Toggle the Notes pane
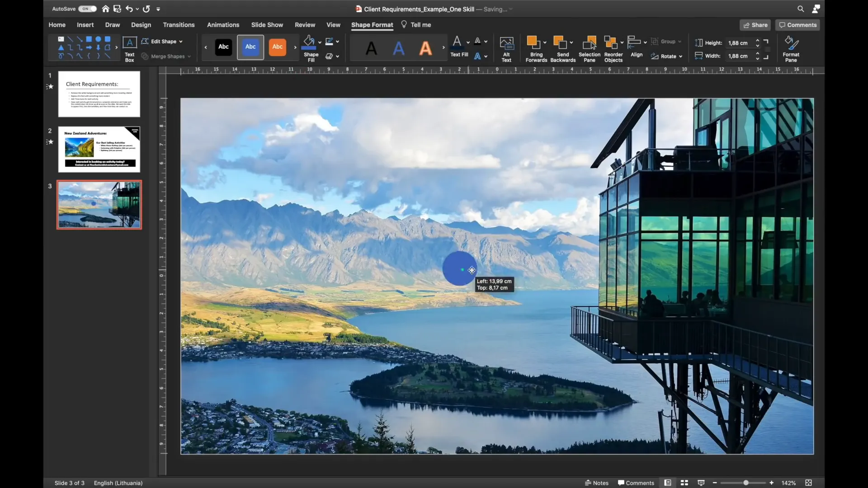Viewport: 868px width, 488px height. [x=597, y=483]
